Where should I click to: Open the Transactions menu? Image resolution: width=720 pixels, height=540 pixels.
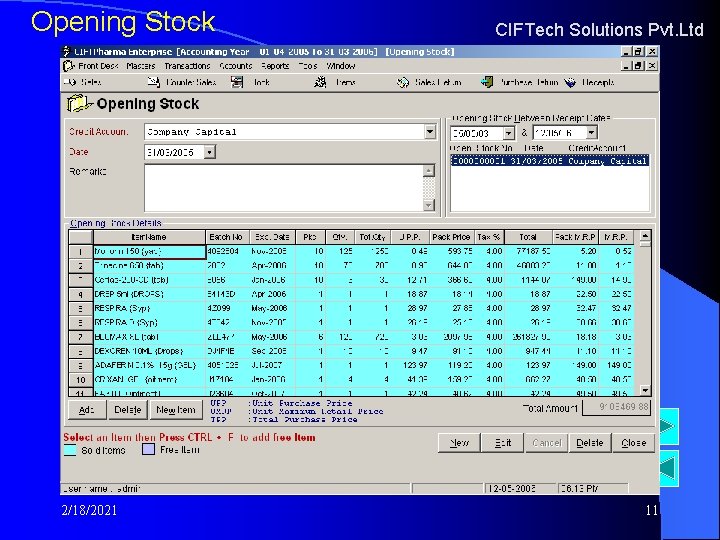tap(187, 66)
